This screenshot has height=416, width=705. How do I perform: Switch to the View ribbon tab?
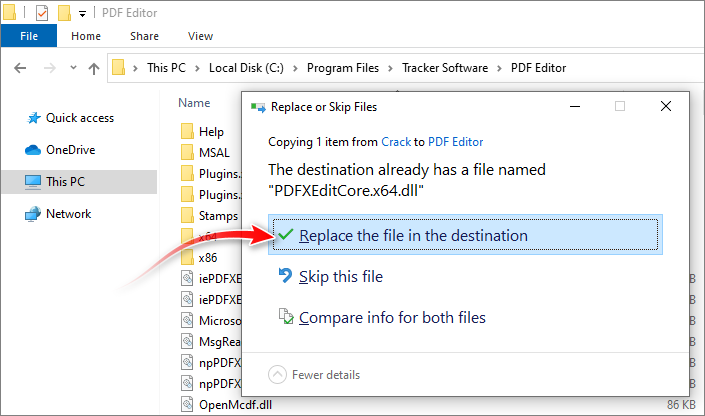pyautogui.click(x=201, y=36)
